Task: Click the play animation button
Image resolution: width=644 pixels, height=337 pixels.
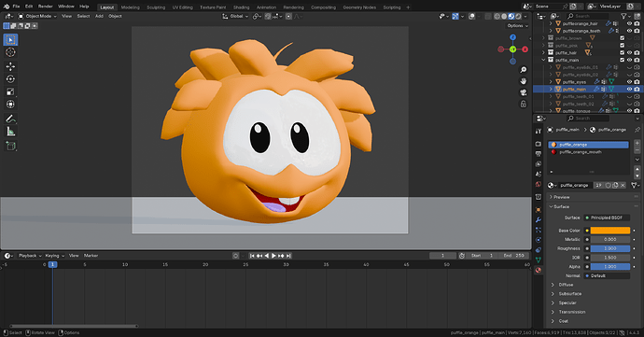Action: point(274,256)
